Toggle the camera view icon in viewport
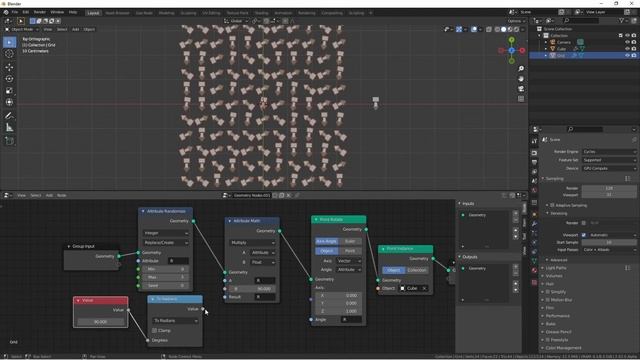This screenshot has width=640, height=360. [521, 89]
